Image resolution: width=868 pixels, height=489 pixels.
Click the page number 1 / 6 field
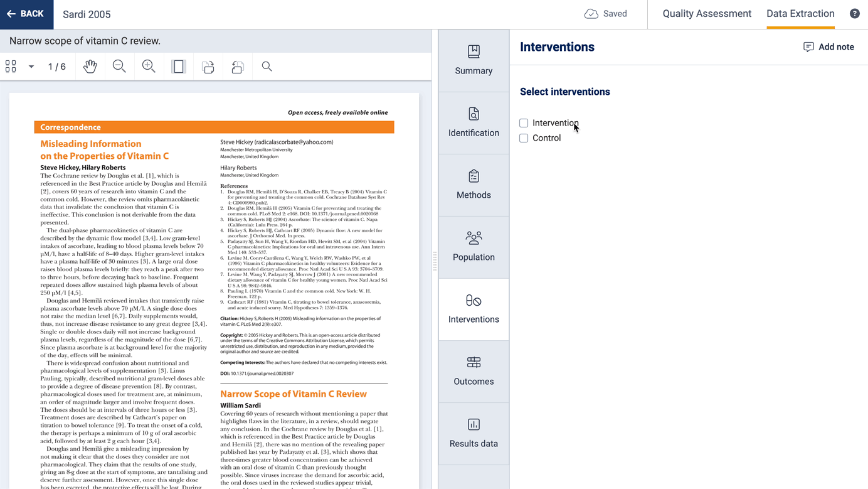click(x=57, y=67)
